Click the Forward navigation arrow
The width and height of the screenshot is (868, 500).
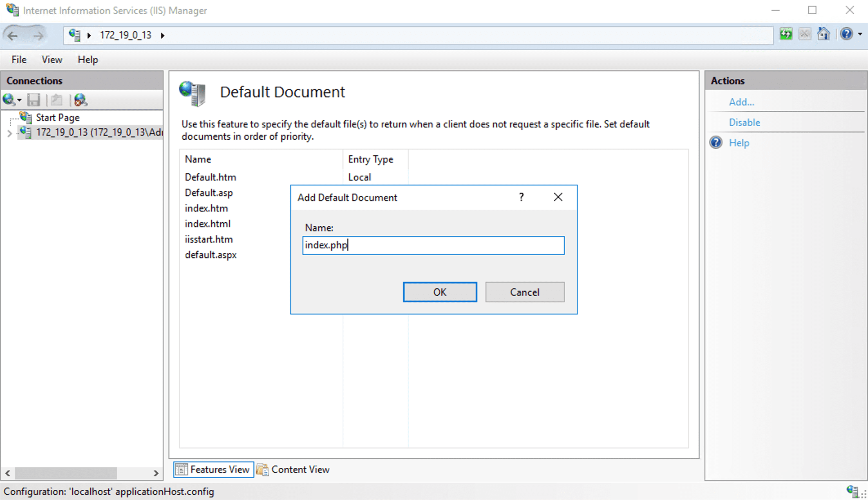point(38,36)
